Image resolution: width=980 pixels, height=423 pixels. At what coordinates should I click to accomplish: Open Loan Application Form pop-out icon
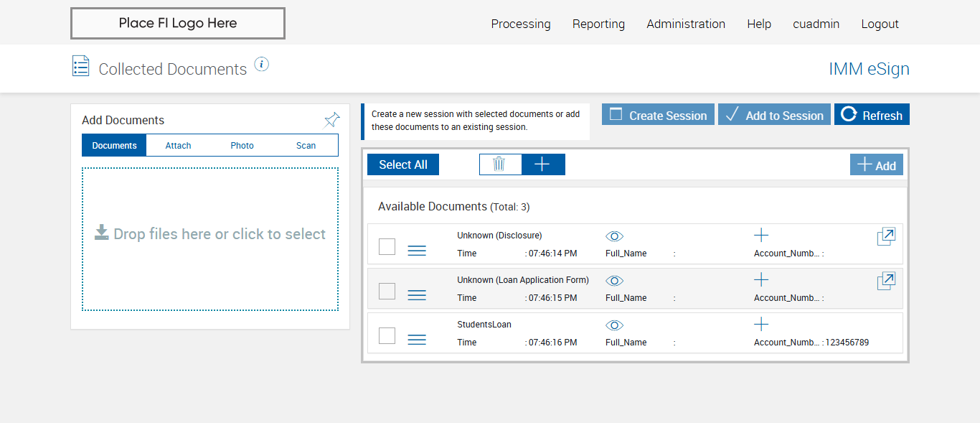(x=886, y=281)
